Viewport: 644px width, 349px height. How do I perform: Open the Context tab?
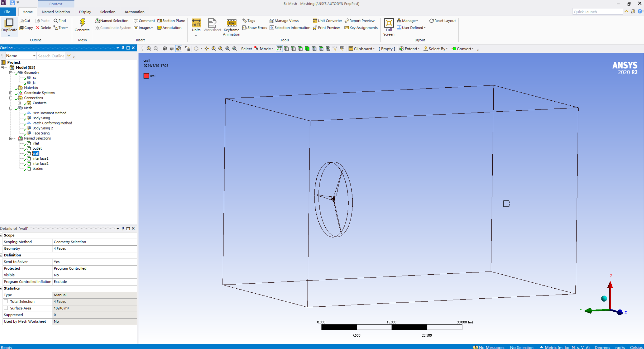click(x=56, y=4)
